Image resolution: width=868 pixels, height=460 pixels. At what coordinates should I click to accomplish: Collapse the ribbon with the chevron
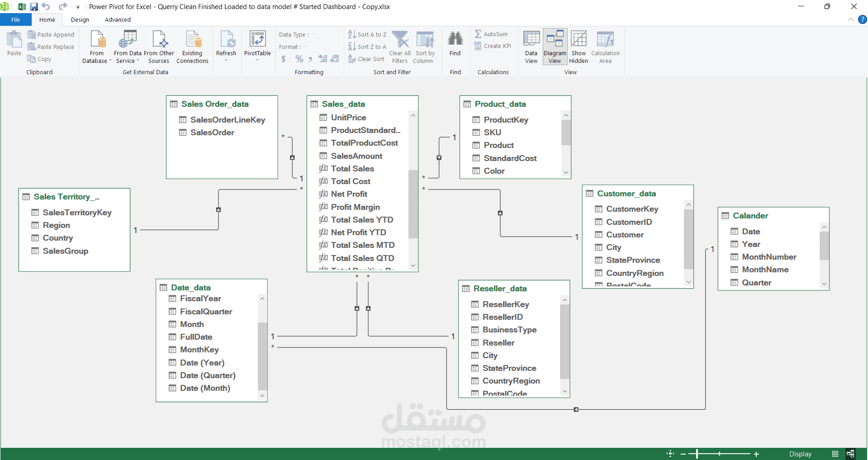[x=850, y=19]
